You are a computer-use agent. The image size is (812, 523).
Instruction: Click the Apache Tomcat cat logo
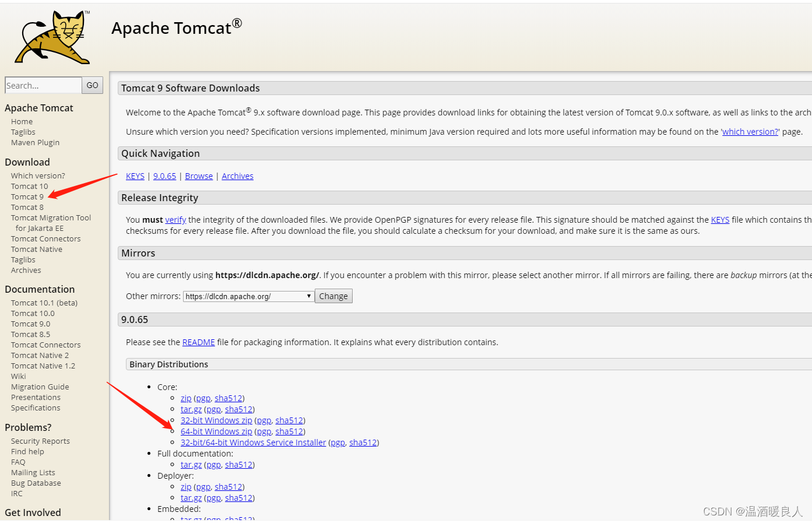[52, 37]
